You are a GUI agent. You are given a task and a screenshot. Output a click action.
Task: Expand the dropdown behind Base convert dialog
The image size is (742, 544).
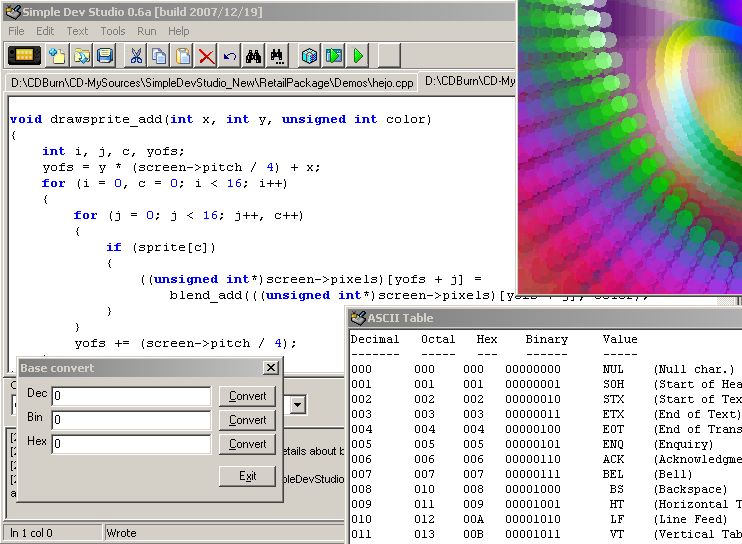[x=297, y=405]
